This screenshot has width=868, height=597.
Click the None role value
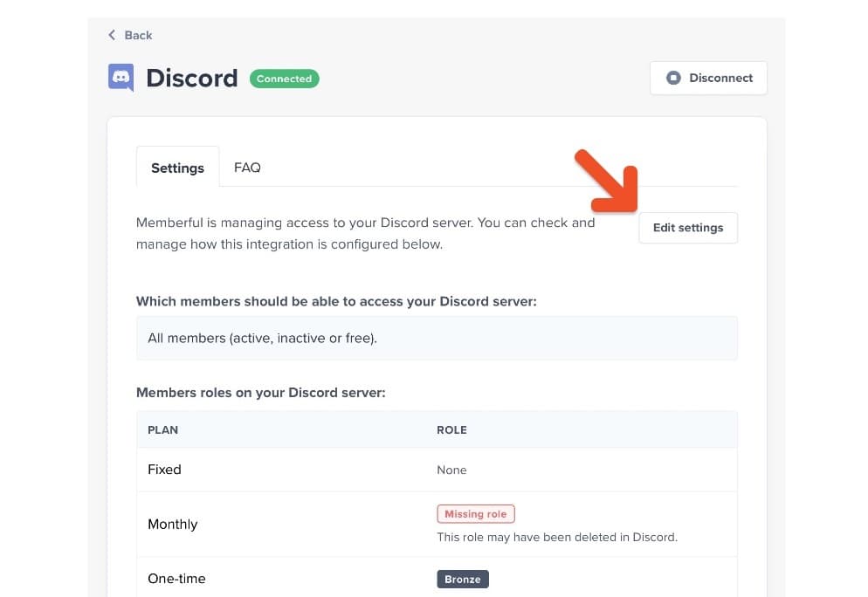[452, 470]
